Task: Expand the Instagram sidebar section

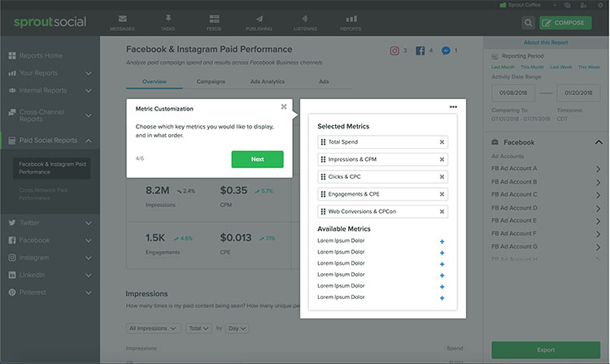Action: tap(89, 258)
